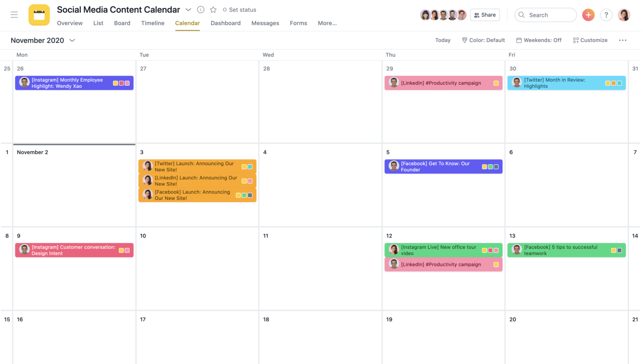Expand project title dropdown chevron
This screenshot has height=364, width=641.
pyautogui.click(x=188, y=10)
